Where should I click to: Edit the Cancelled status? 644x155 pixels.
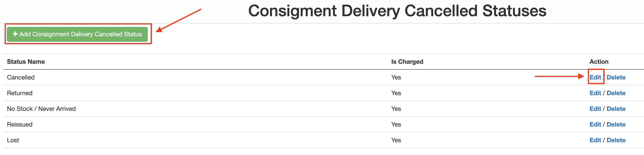point(596,77)
